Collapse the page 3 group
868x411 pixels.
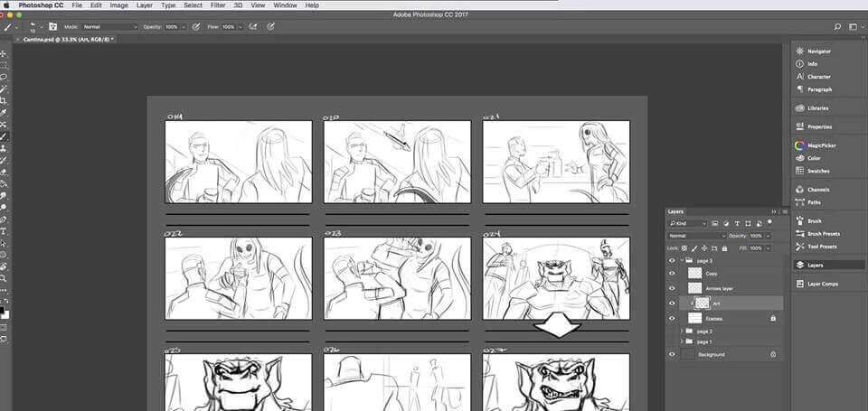682,260
